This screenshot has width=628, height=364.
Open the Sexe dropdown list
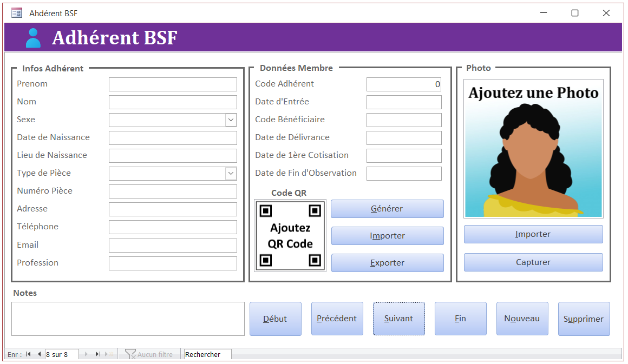coord(231,120)
